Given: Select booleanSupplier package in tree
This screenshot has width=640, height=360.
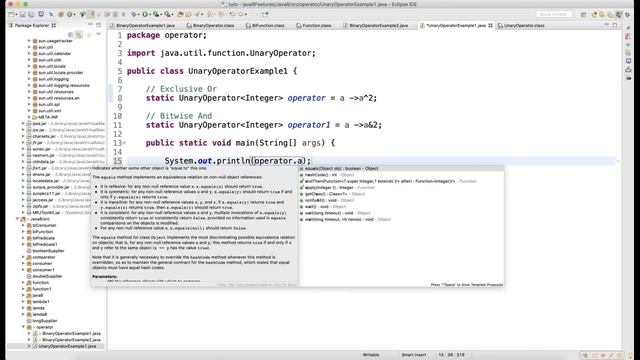Looking at the screenshot, I should tap(45, 251).
